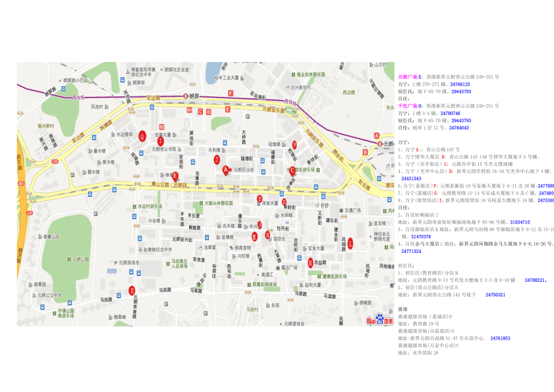Click the magenta 千色广场 heading
The width and height of the screenshot is (554, 392).
(409, 106)
